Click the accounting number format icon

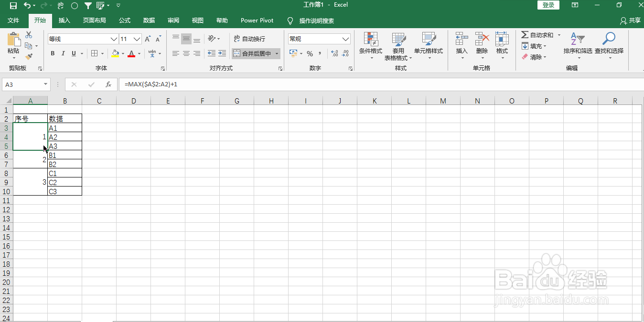click(293, 53)
